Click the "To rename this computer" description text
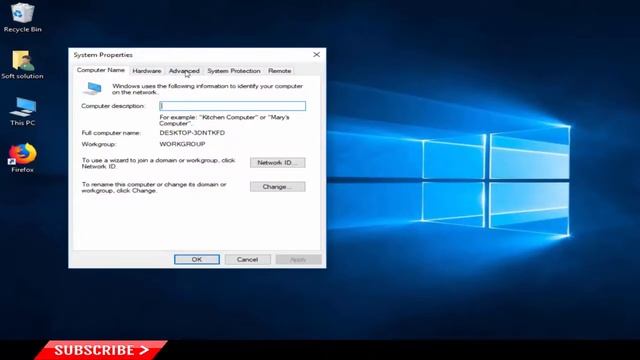 (154, 187)
